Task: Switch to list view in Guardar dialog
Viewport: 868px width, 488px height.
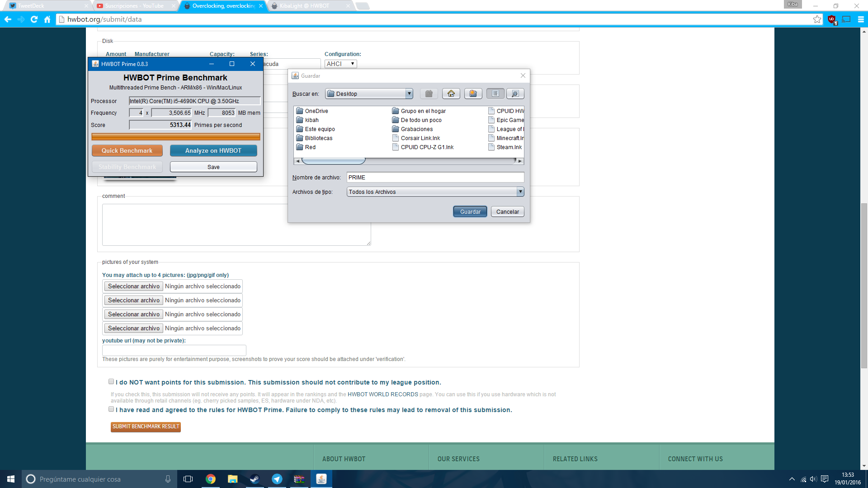Action: [x=495, y=94]
